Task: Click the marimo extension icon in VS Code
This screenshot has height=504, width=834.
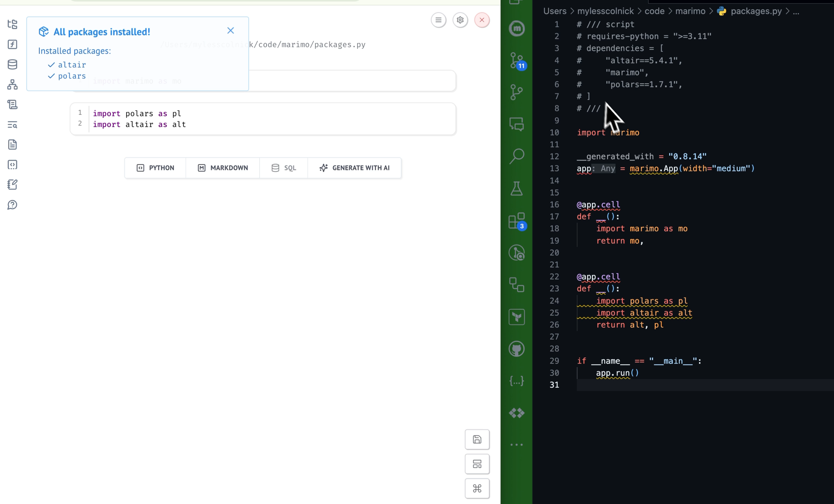Action: tap(516, 28)
